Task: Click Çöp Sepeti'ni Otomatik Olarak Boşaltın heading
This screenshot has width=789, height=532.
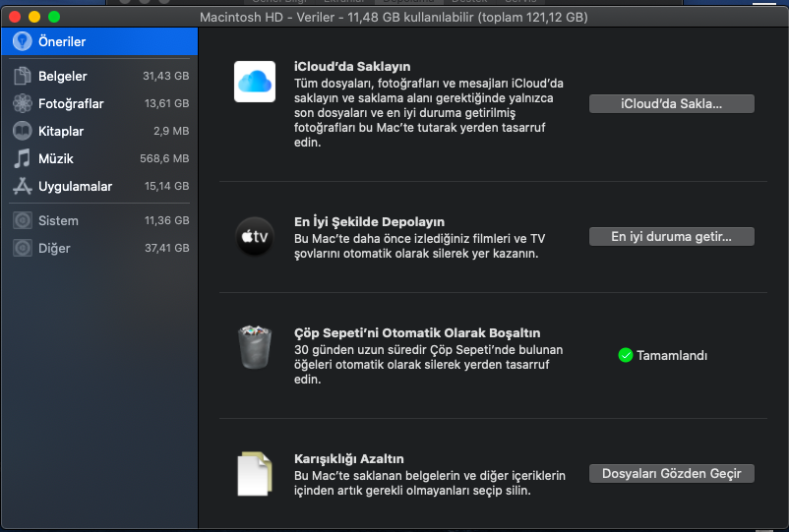Action: coord(417,333)
